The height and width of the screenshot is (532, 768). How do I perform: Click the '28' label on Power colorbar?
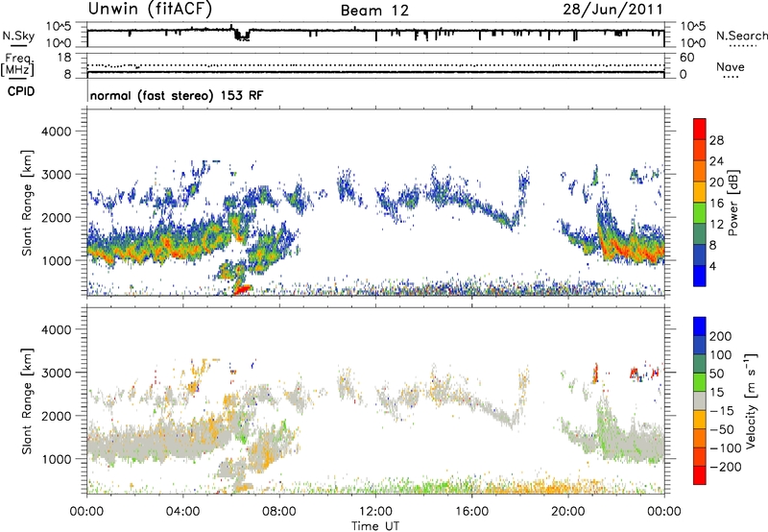click(x=716, y=140)
